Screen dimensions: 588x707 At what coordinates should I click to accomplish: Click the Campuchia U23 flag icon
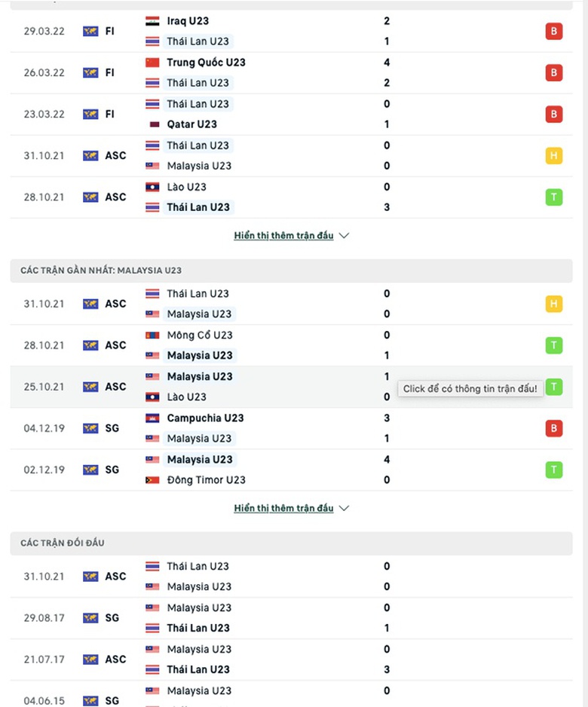(x=152, y=418)
